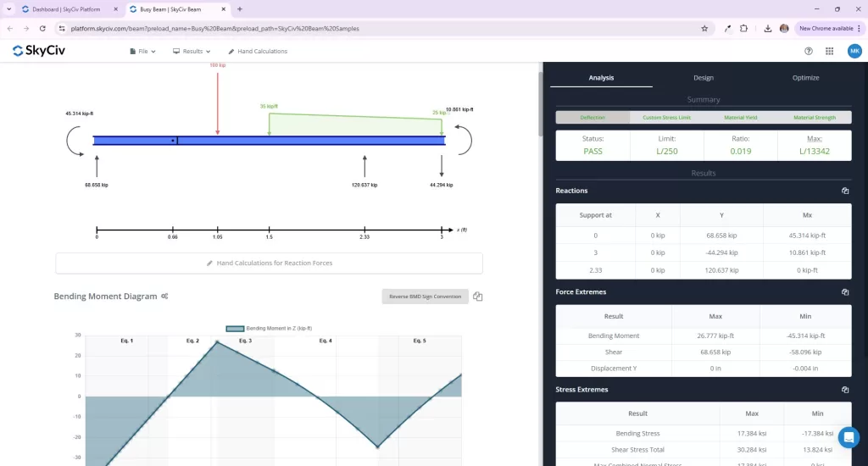The image size is (868, 466).
Task: Click the L/250 limit value
Action: point(666,151)
